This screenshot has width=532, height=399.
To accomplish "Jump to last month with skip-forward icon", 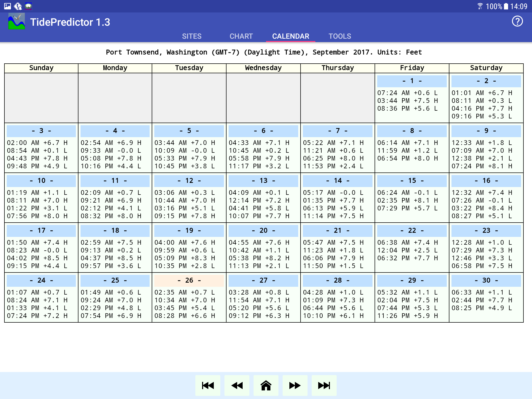I will [324, 385].
